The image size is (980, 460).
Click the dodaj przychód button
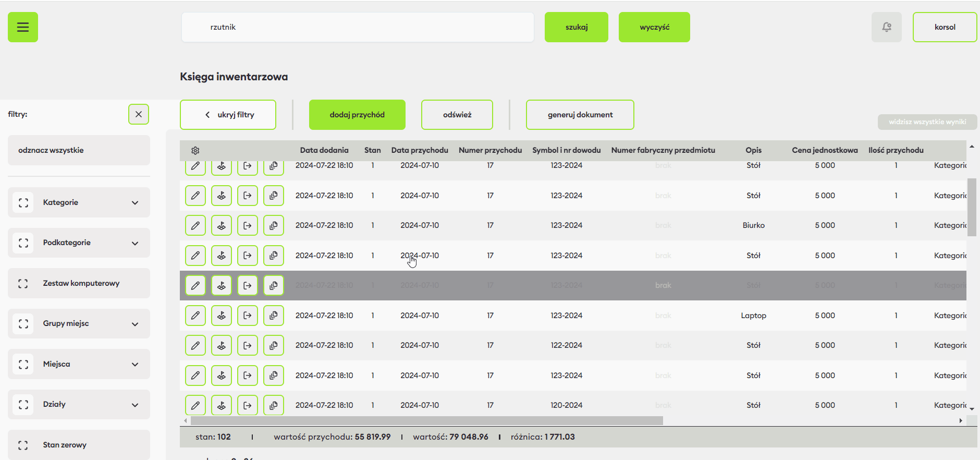[357, 115]
